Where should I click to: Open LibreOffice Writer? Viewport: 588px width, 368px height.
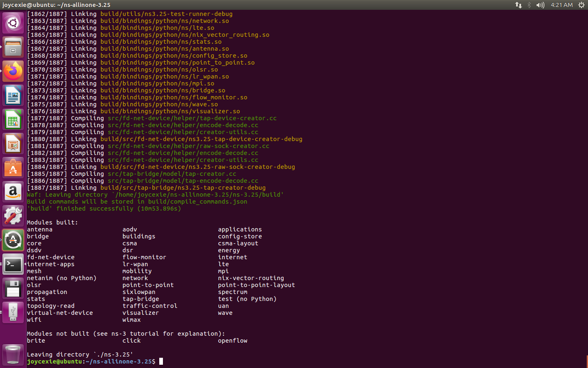point(13,95)
